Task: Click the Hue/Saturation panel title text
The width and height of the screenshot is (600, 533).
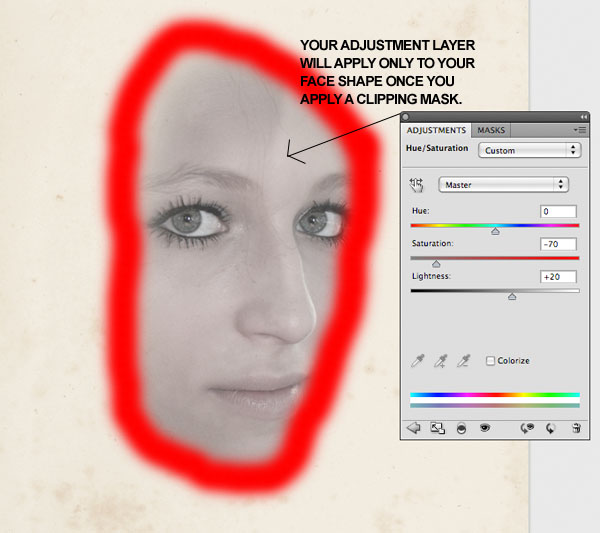Action: click(x=437, y=148)
